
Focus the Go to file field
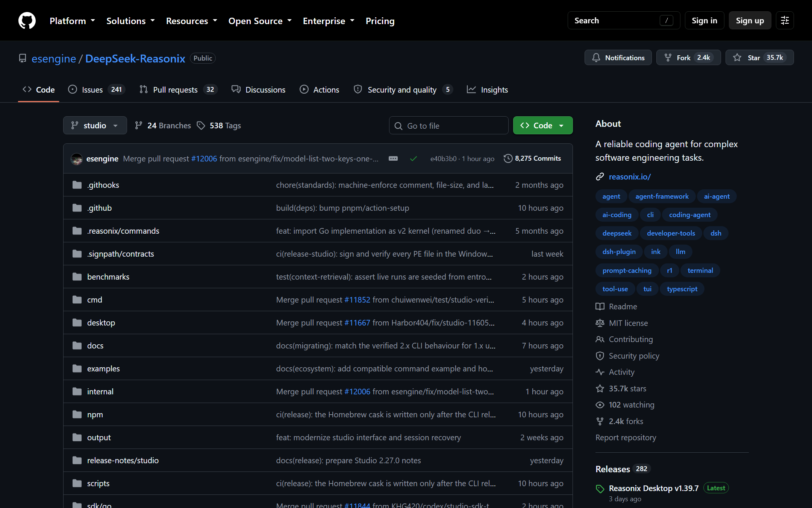coord(449,125)
